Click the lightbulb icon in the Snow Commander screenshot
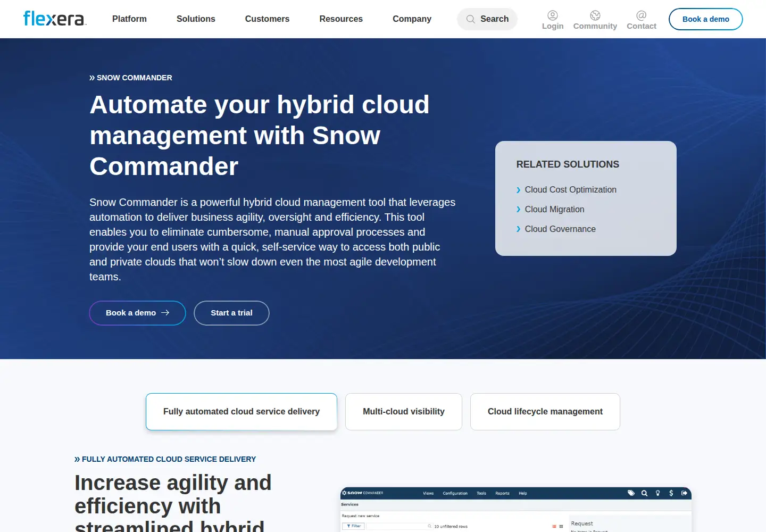 click(658, 493)
